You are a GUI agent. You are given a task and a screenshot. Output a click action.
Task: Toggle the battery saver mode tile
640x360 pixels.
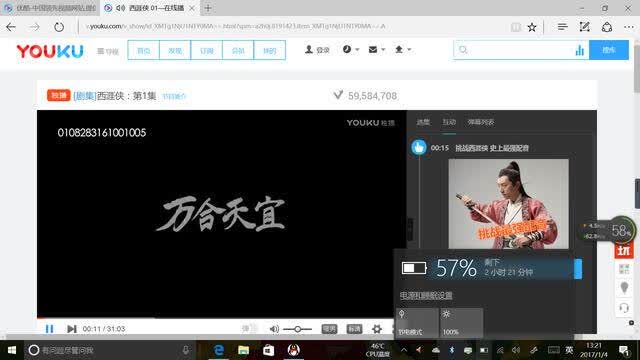pos(417,322)
